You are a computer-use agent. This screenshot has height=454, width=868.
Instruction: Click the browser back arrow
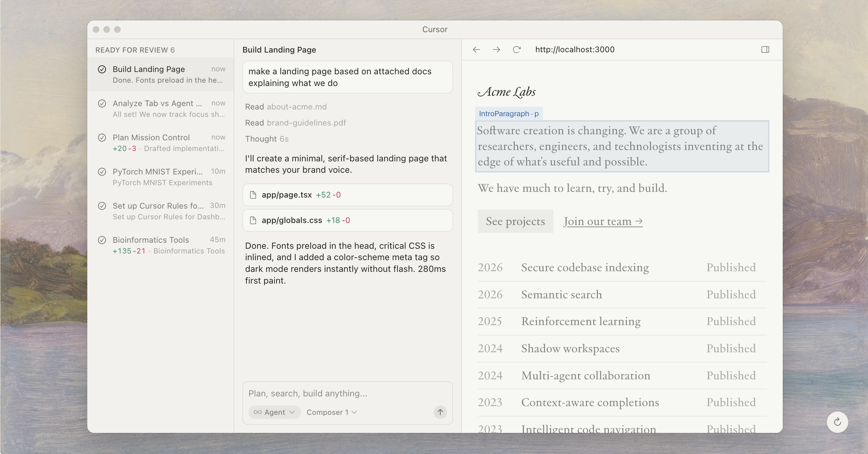476,50
